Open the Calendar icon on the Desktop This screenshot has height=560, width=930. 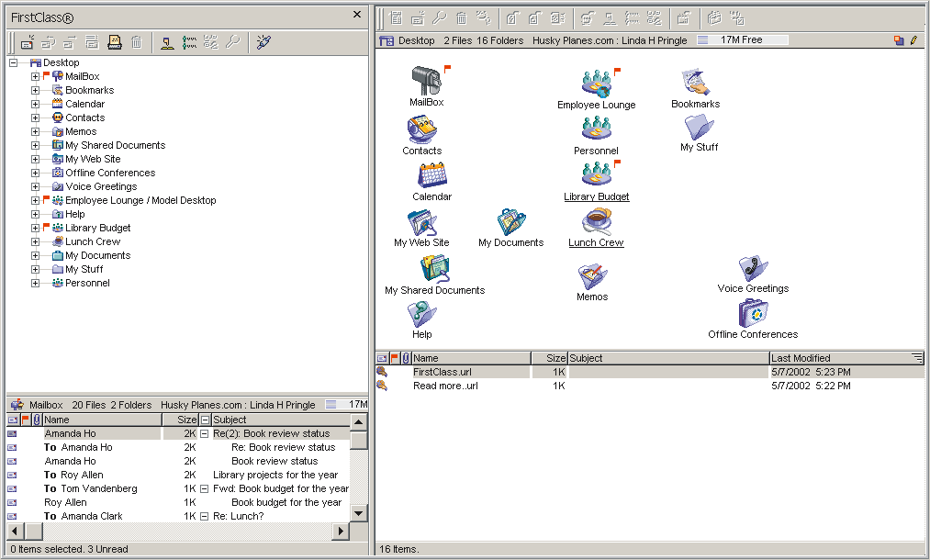[431, 174]
